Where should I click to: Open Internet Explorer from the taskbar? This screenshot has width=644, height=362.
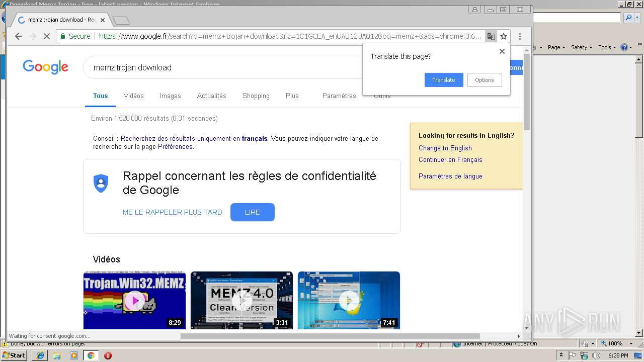pyautogui.click(x=40, y=355)
